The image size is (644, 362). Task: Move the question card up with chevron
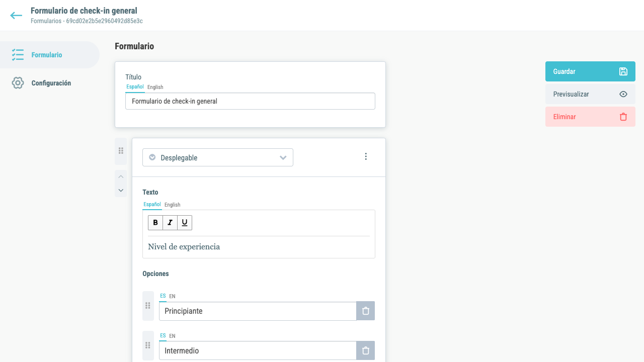(x=121, y=177)
